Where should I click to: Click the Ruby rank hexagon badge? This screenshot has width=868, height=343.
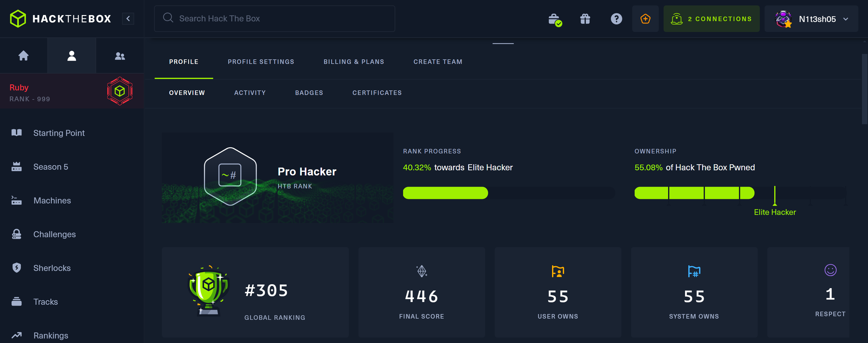click(x=120, y=91)
